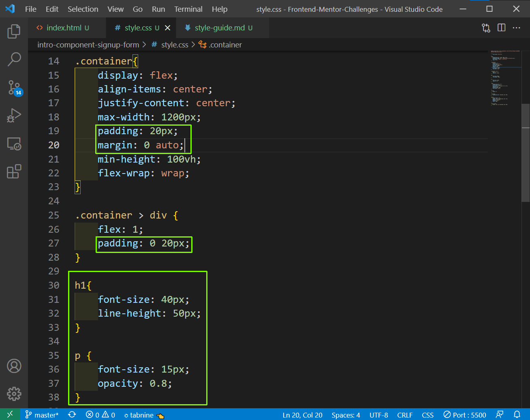Click the '.container > div {' selector
Viewport: 530px width, 420px height.
coord(126,215)
